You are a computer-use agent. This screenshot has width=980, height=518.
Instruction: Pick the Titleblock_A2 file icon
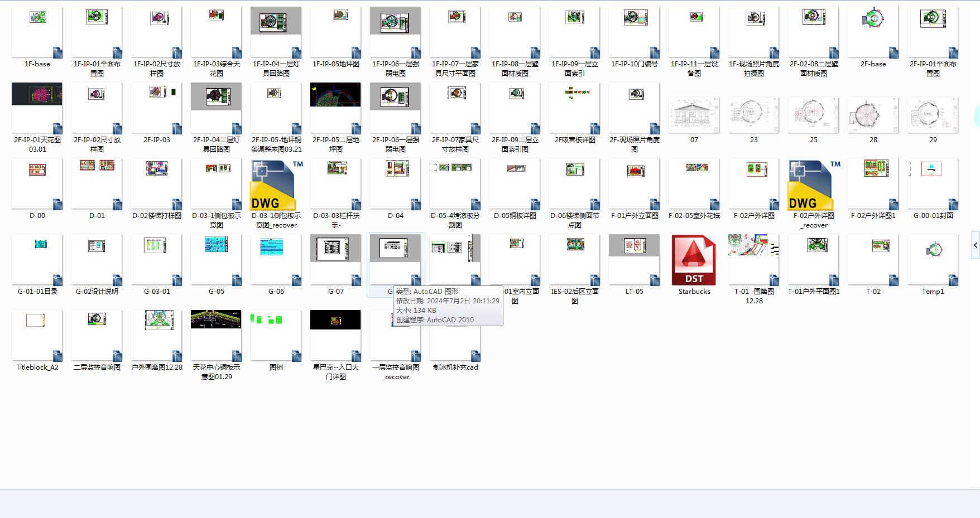tap(37, 336)
